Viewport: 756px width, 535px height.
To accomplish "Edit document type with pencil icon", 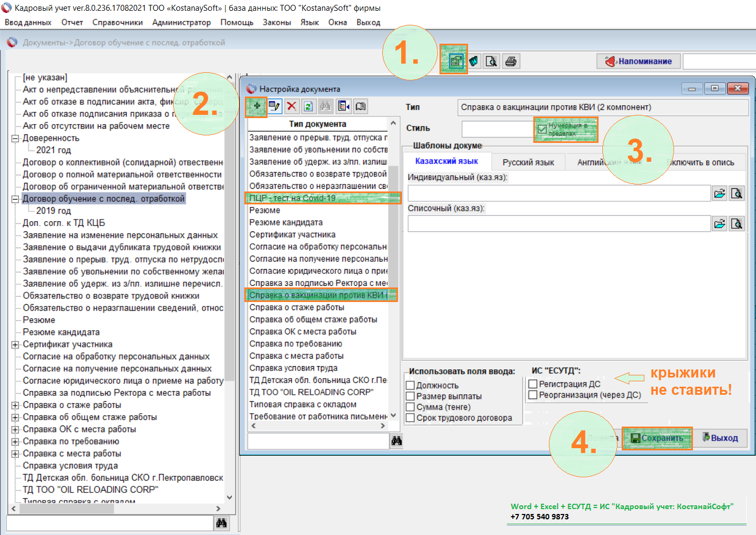I will pos(274,106).
